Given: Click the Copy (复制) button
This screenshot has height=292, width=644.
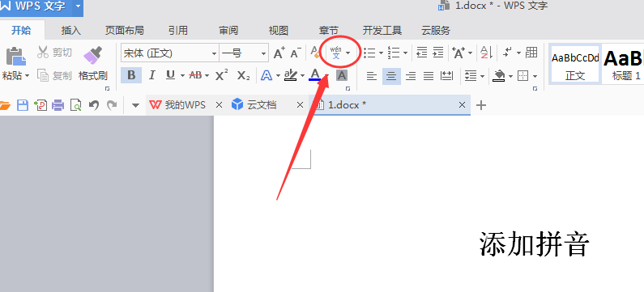Looking at the screenshot, I should 54,75.
